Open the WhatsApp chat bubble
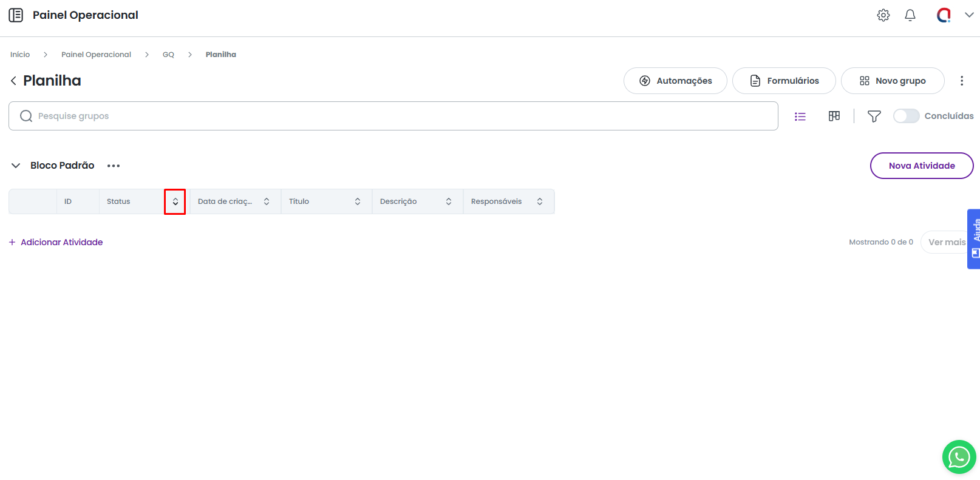 point(958,457)
